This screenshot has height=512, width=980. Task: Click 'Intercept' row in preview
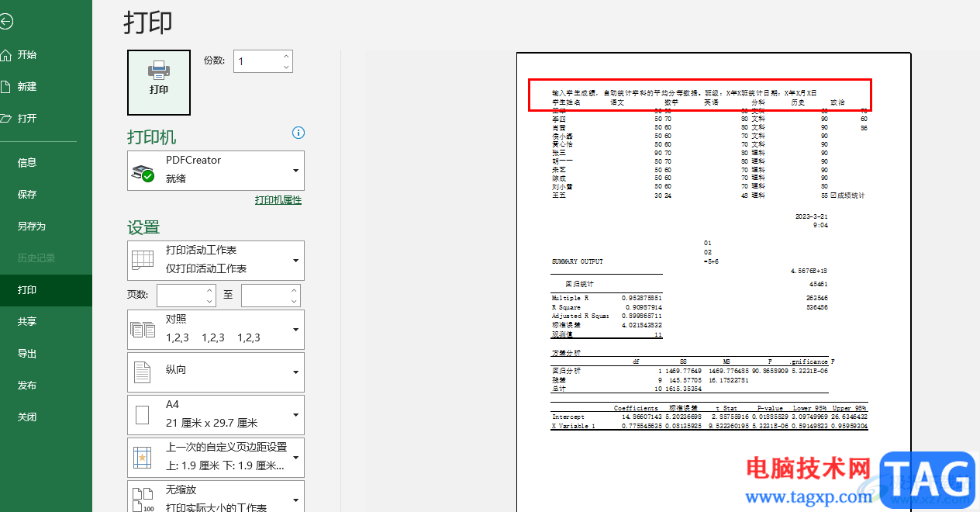pos(709,417)
